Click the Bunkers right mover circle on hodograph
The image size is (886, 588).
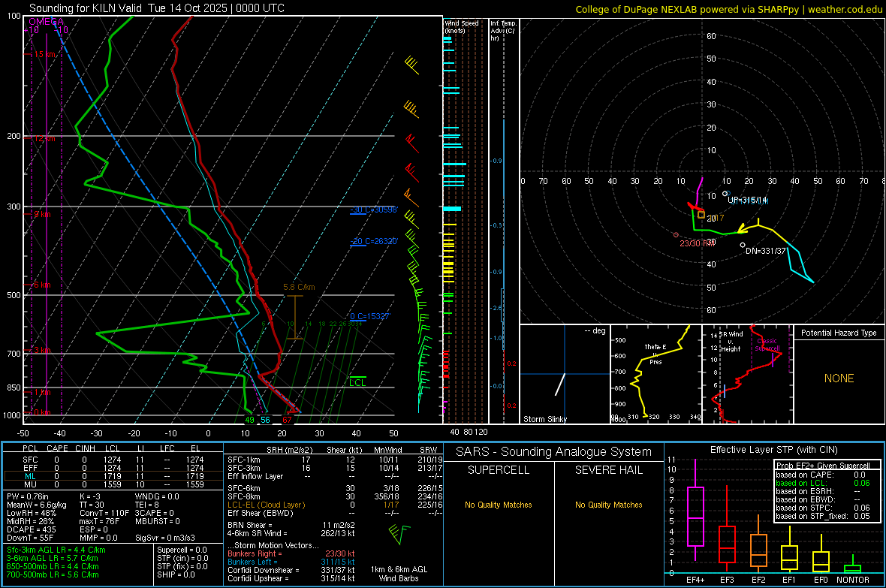click(x=676, y=234)
